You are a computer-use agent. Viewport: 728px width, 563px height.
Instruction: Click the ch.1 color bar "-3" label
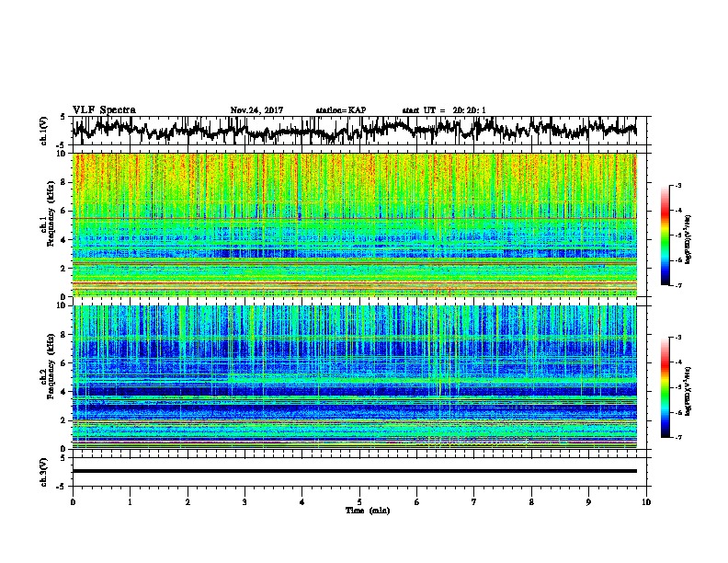click(x=677, y=186)
